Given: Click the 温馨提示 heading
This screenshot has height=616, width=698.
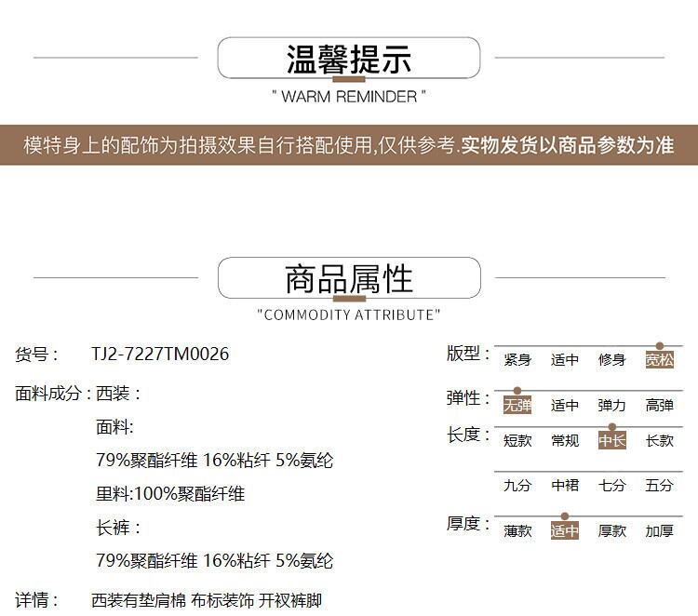Looking at the screenshot, I should 349,60.
